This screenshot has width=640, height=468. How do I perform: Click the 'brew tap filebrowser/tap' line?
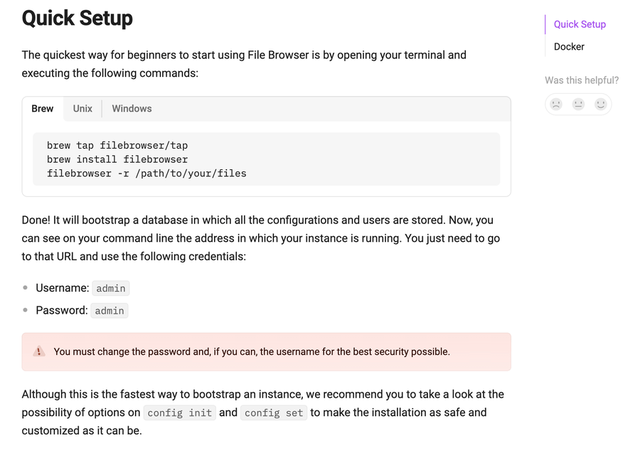(117, 145)
